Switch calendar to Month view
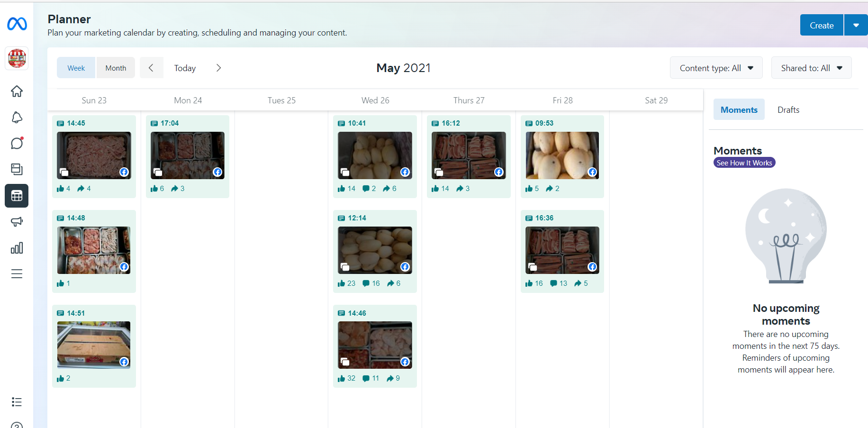The width and height of the screenshot is (868, 428). (x=116, y=68)
